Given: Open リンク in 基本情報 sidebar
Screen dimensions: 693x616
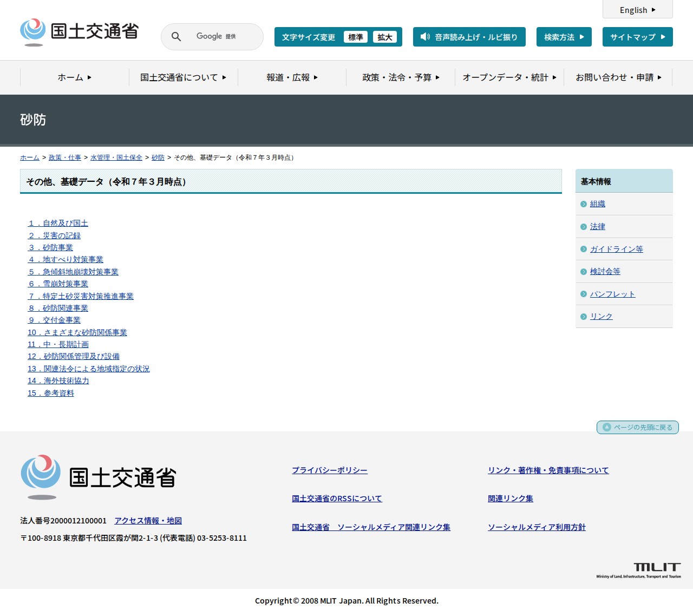Looking at the screenshot, I should [x=602, y=317].
